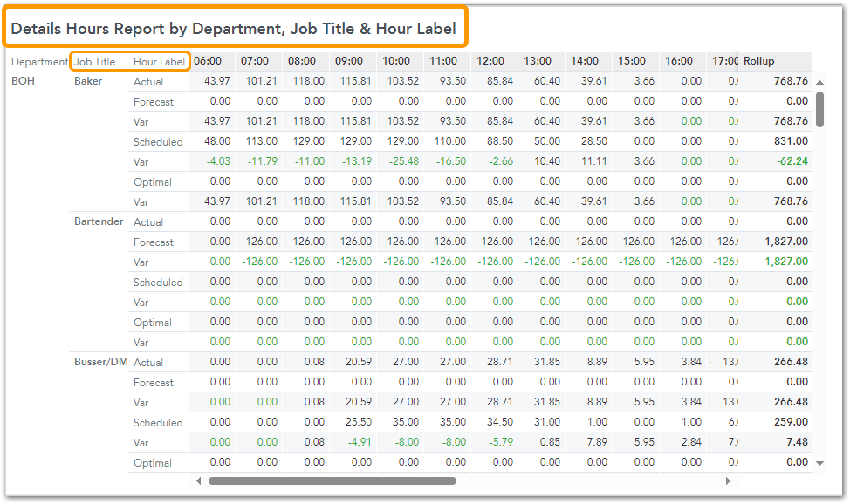Screen dimensions: 850x504
Task: Select the Baker job title row
Action: tap(88, 81)
